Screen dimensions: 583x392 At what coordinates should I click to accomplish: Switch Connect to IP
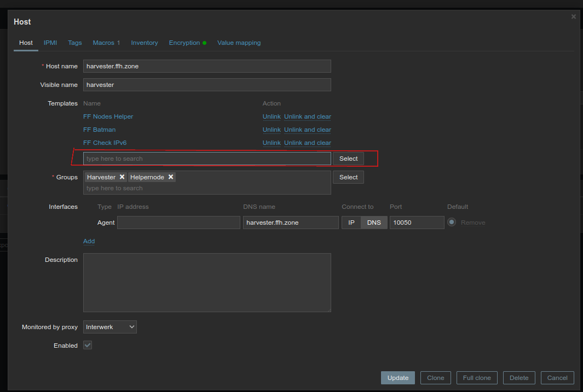tap(351, 223)
